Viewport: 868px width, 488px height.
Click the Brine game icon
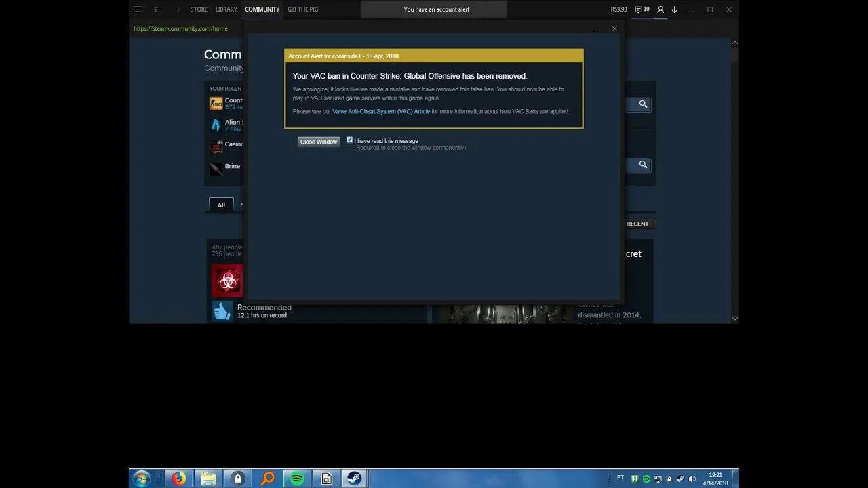tap(216, 169)
